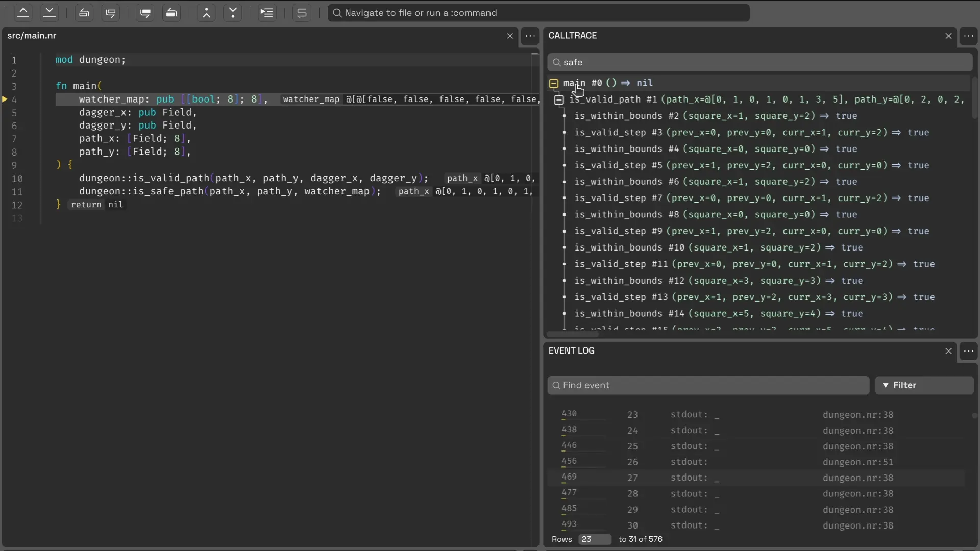980x551 pixels.
Task: Open the src/main.nr panel options menu
Action: pos(530,36)
